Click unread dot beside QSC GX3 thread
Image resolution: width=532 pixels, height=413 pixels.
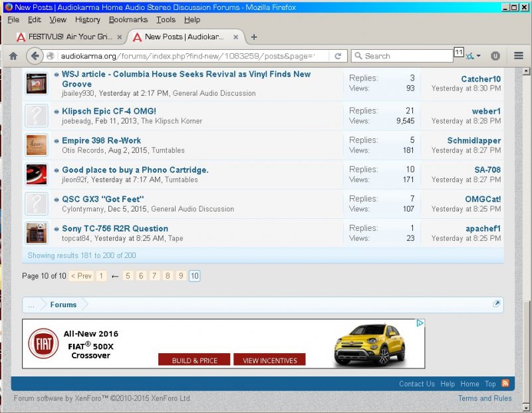pyautogui.click(x=57, y=200)
